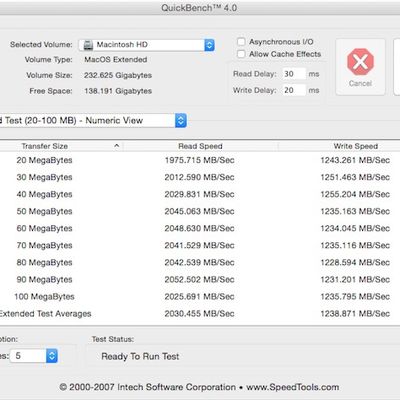Screen dimensions: 400x400
Task: Select the 100 MegaBytes row
Action: [x=200, y=296]
